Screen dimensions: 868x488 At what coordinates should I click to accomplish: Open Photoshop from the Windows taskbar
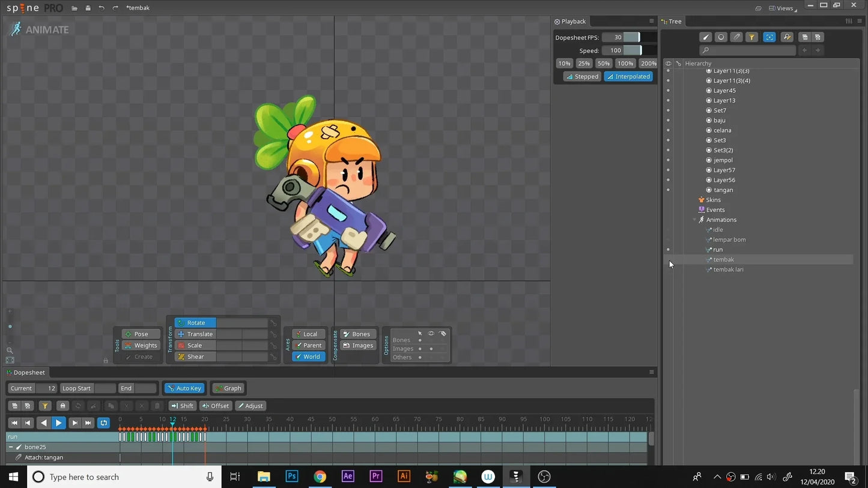point(292,477)
